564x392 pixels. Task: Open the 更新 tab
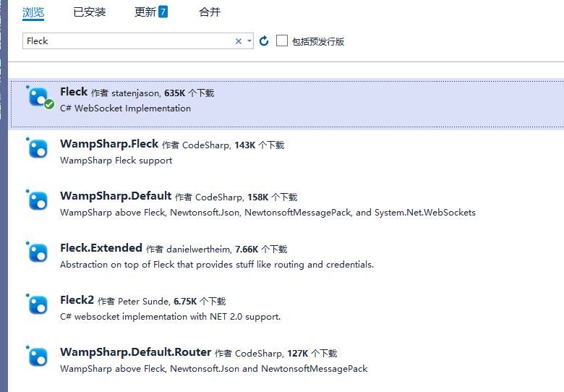coord(145,12)
